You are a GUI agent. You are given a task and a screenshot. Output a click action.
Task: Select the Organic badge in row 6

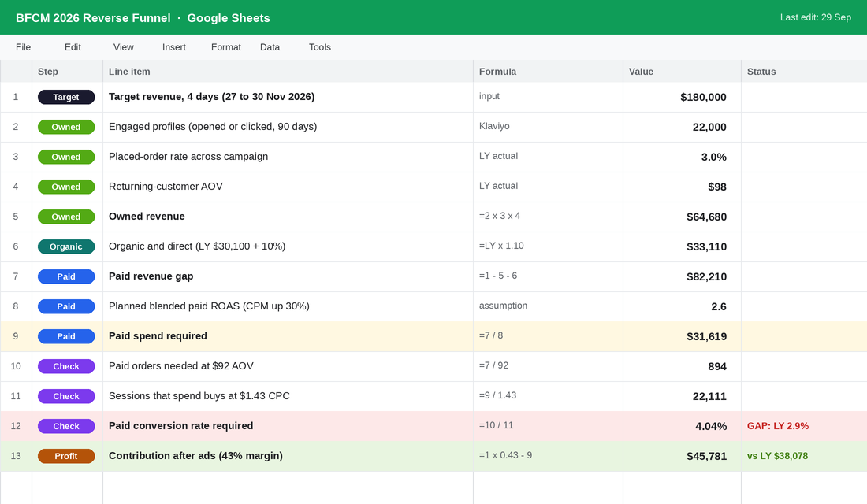click(66, 247)
